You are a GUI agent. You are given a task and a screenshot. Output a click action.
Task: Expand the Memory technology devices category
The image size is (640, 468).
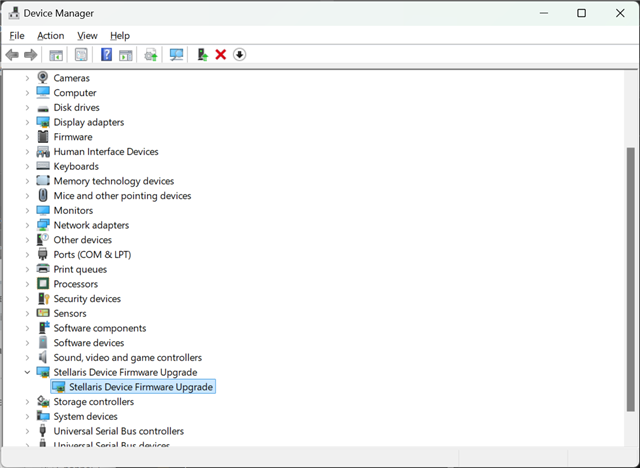pos(27,181)
